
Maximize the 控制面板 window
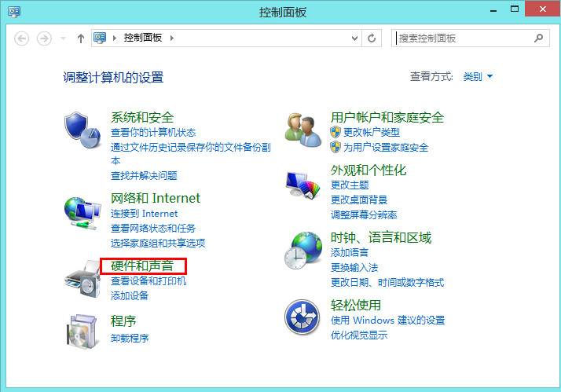point(515,9)
